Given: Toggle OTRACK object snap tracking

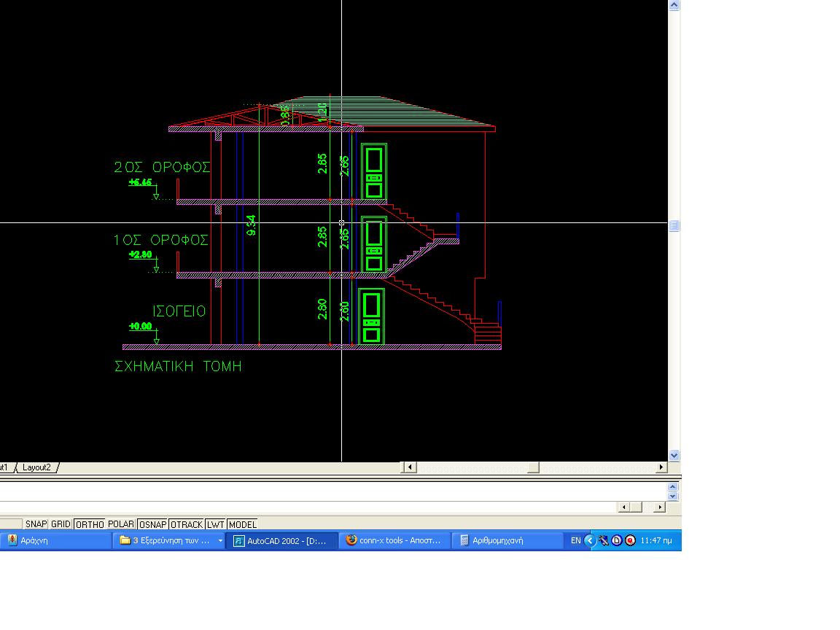Looking at the screenshot, I should pos(187,524).
